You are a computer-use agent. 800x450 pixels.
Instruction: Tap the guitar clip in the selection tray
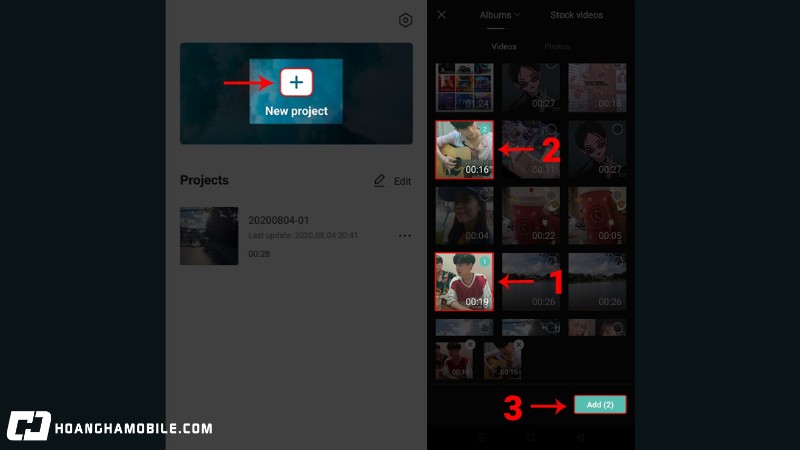coord(503,362)
